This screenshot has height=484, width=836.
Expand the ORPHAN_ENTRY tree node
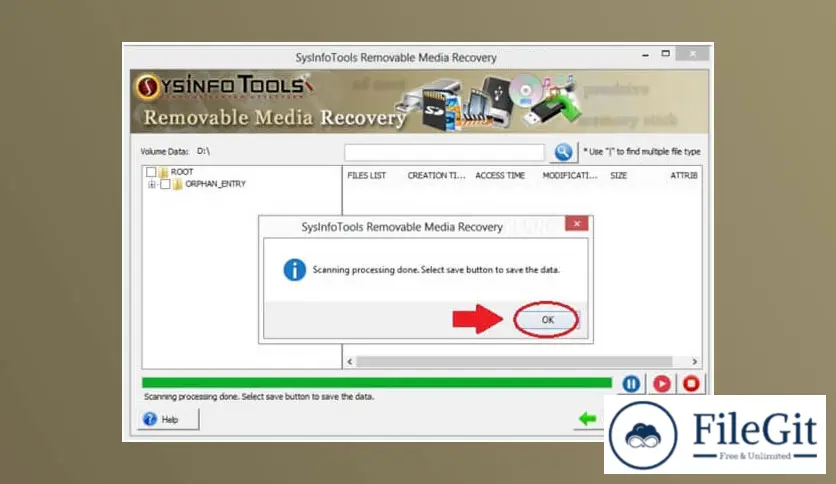tap(152, 184)
